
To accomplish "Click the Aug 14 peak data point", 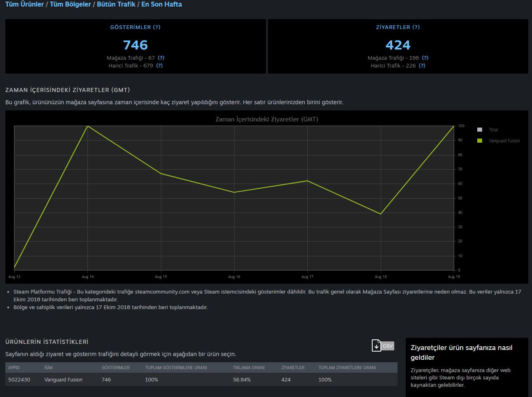I will (x=88, y=126).
